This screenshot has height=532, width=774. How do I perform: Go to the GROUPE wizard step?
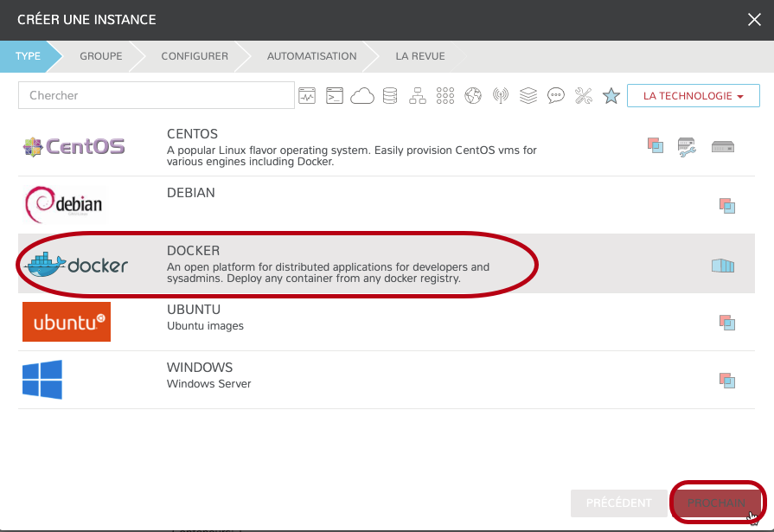pyautogui.click(x=100, y=56)
